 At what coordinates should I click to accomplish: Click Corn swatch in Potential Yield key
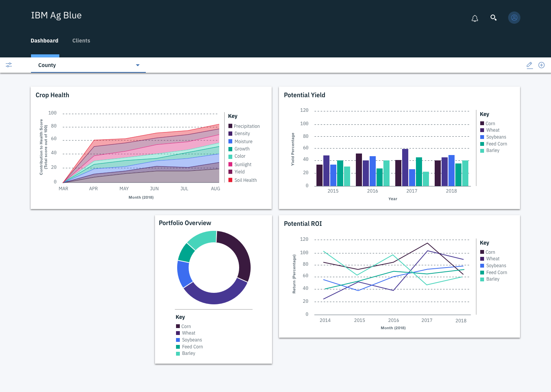(x=482, y=123)
